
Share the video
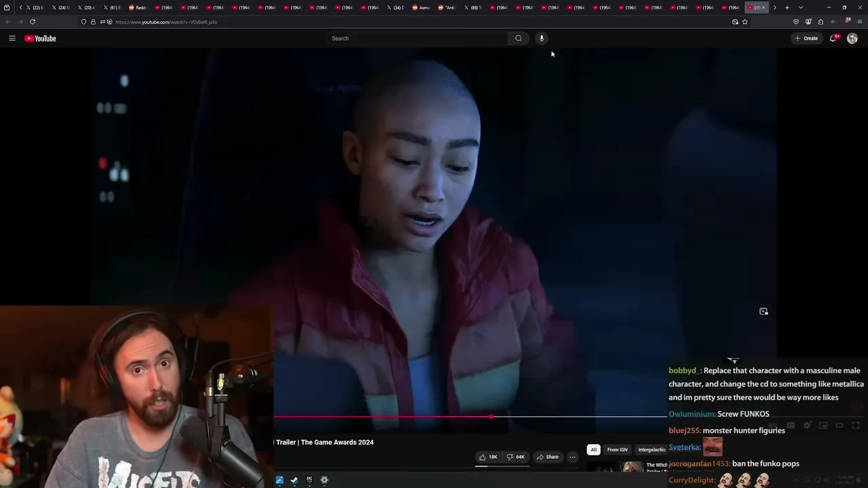pyautogui.click(x=547, y=457)
